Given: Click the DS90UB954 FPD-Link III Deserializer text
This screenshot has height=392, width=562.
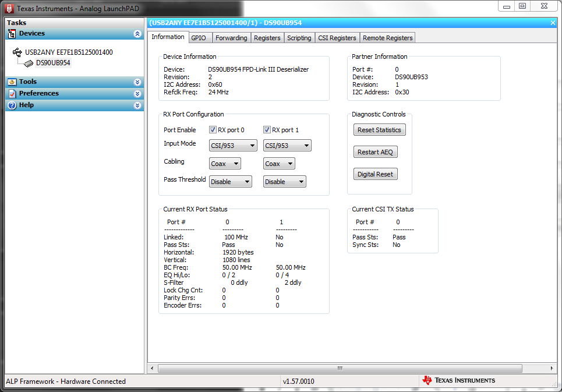Looking at the screenshot, I should tap(258, 69).
